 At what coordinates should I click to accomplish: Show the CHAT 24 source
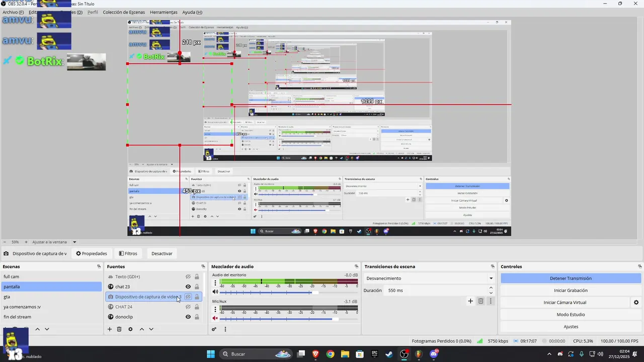coord(188,307)
